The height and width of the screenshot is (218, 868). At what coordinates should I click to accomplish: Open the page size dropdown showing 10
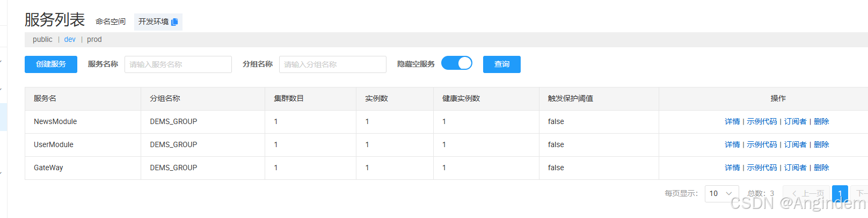click(721, 193)
